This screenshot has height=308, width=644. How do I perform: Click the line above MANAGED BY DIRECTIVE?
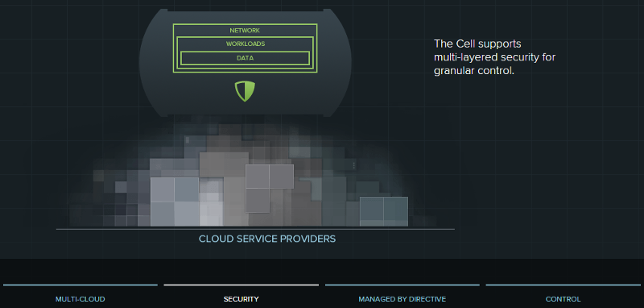pyautogui.click(x=402, y=285)
